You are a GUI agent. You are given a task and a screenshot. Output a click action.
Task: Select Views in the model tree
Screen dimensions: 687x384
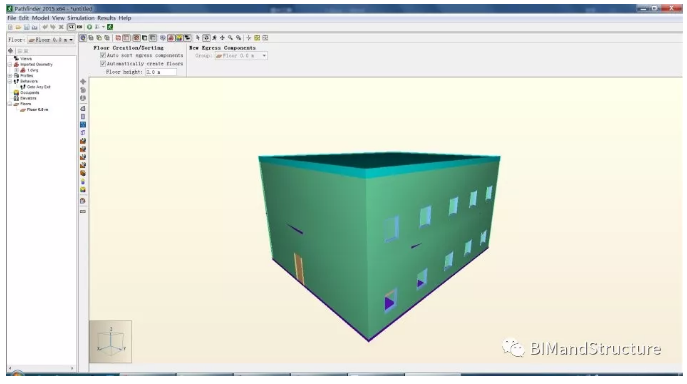[x=26, y=59]
